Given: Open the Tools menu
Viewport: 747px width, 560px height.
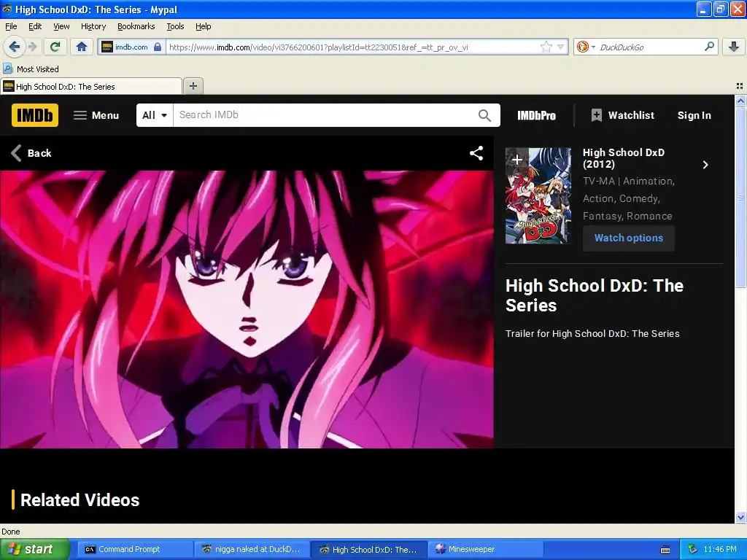Looking at the screenshot, I should tap(175, 26).
